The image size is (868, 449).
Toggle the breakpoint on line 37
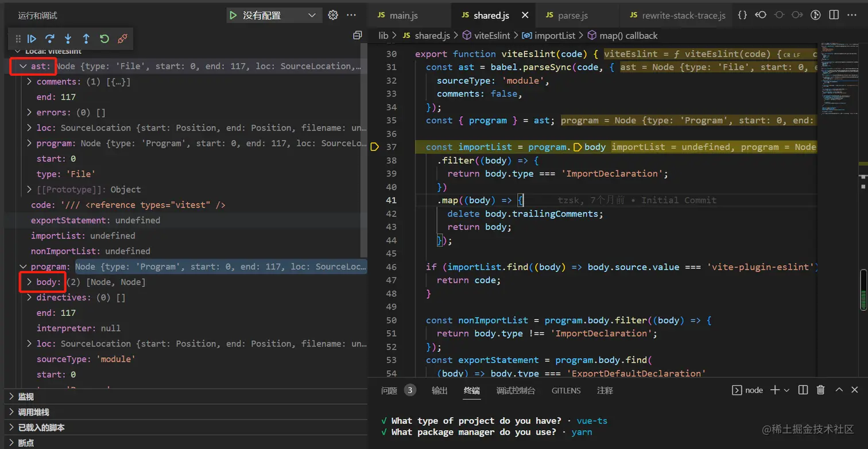click(374, 147)
